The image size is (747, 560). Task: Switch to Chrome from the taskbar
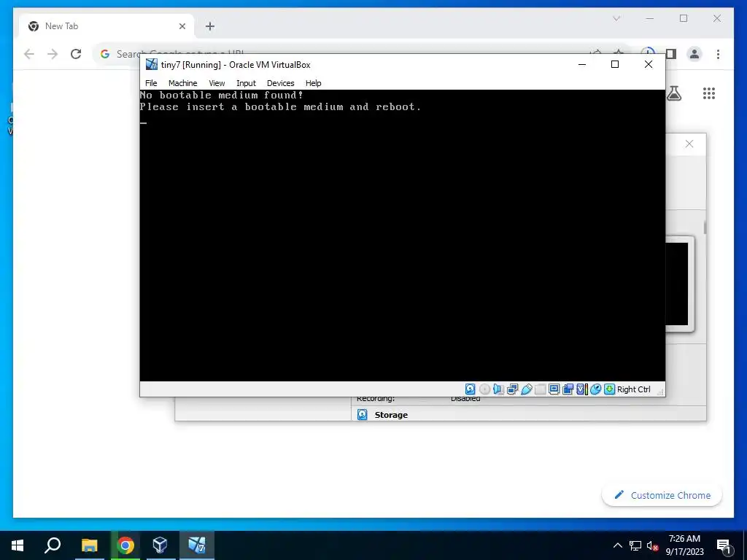(x=125, y=545)
